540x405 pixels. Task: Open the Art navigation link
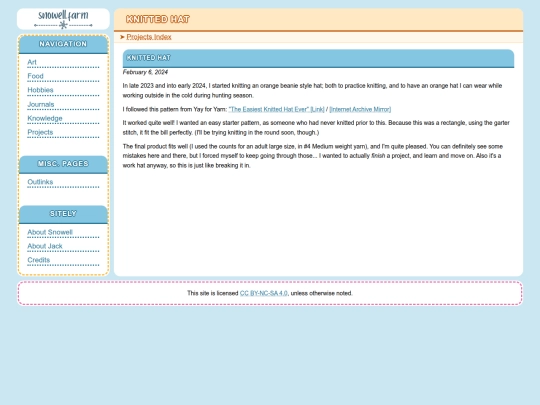pos(32,62)
